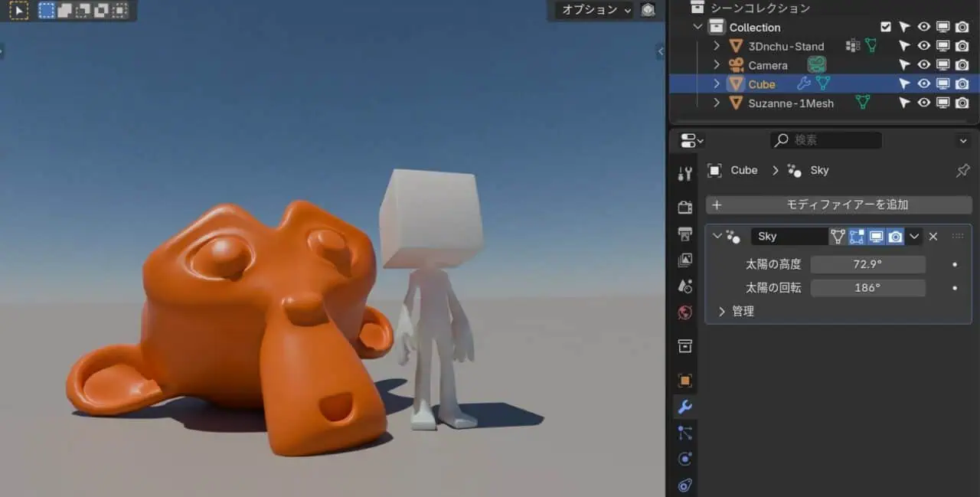Screen dimensions: 980x497
Task: Disable Suzanne-1Mesh in renders via camera icon
Action: click(962, 103)
